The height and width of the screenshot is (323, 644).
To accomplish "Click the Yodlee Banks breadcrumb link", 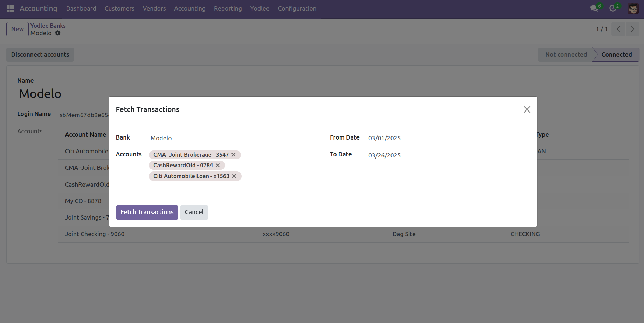I will point(48,26).
